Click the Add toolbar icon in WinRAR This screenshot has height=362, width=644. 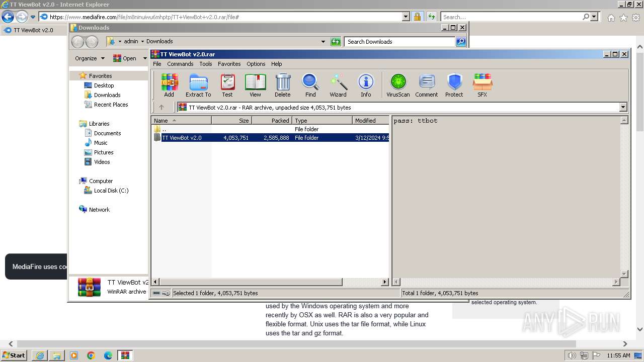coord(169,85)
